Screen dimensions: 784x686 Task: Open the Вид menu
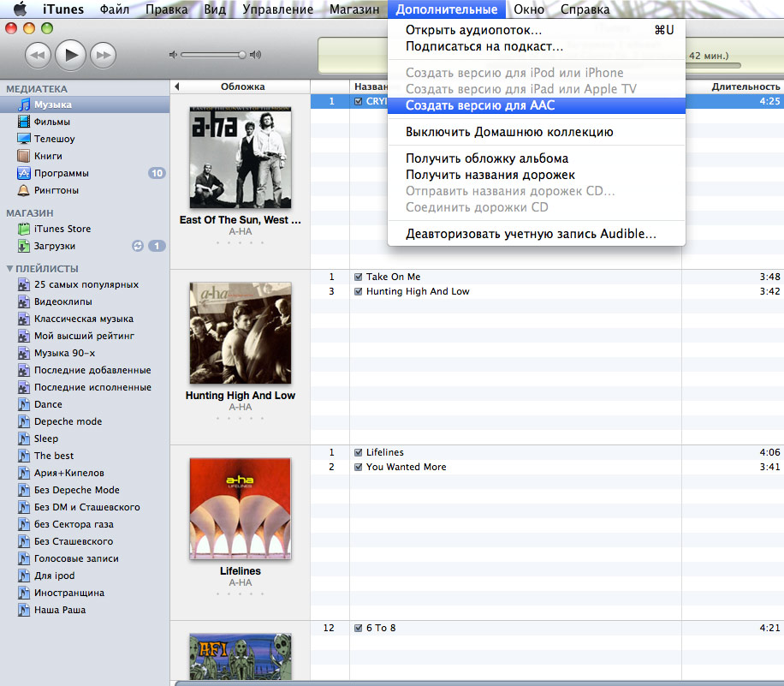(215, 9)
